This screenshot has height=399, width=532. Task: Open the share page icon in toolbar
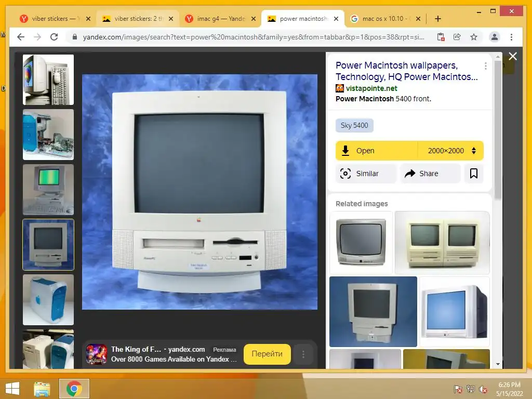tap(457, 37)
